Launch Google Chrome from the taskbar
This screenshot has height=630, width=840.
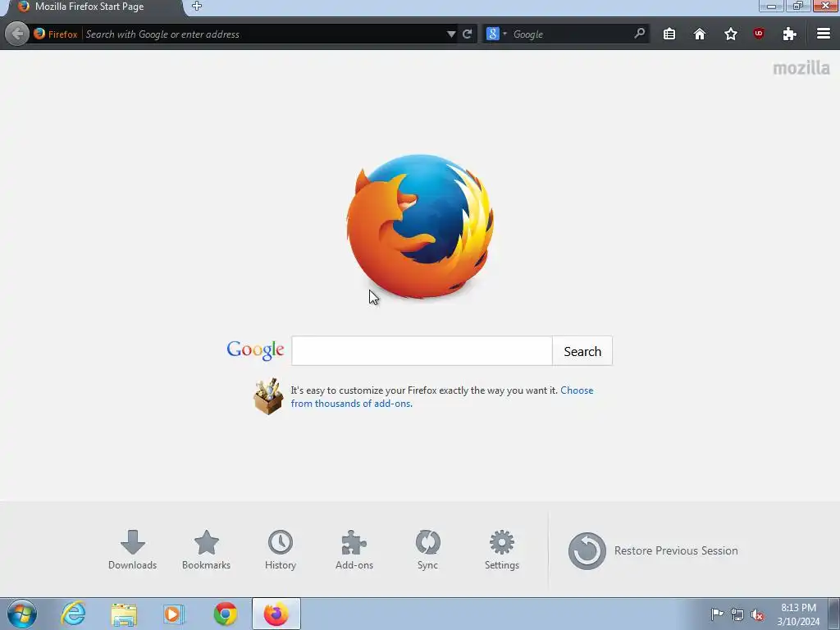tap(225, 614)
